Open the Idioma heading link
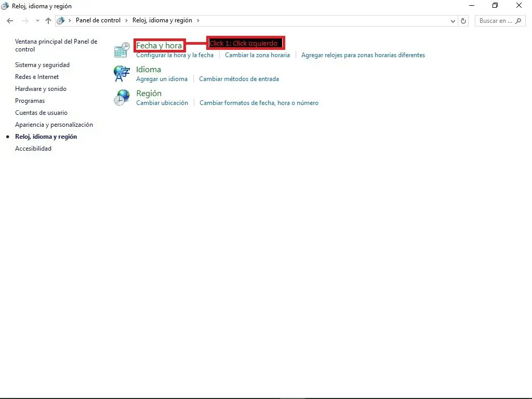532x399 pixels. (x=149, y=69)
